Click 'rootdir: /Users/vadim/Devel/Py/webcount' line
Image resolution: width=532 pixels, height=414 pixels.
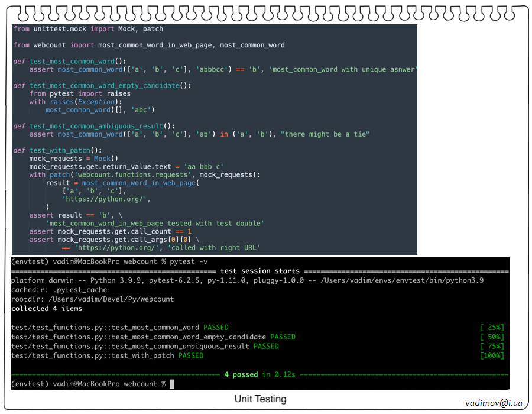pos(92,299)
